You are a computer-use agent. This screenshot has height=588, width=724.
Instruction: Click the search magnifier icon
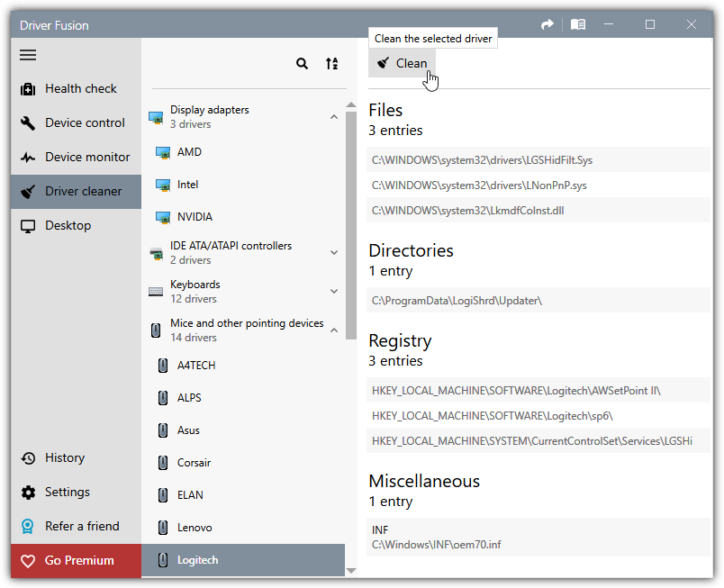point(302,64)
